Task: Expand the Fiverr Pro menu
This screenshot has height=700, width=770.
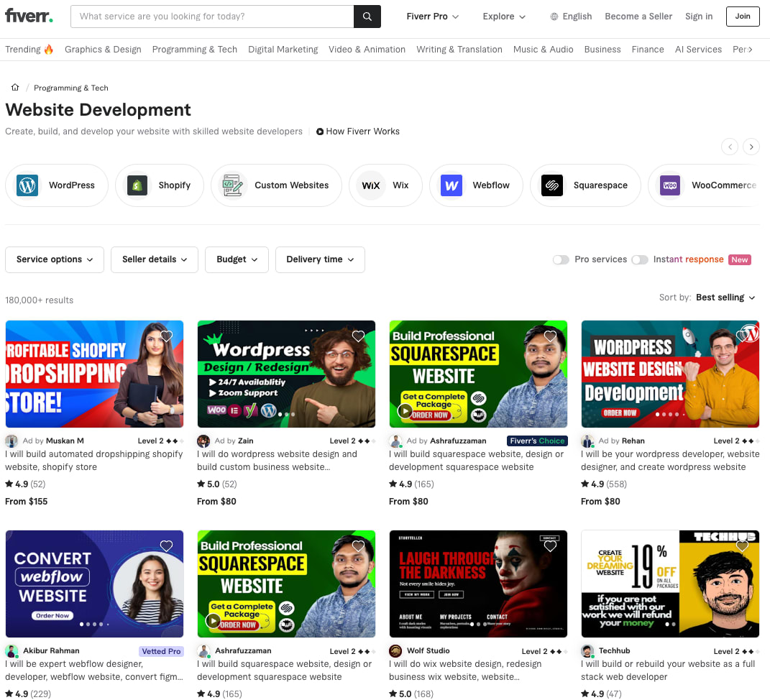Action: click(433, 17)
